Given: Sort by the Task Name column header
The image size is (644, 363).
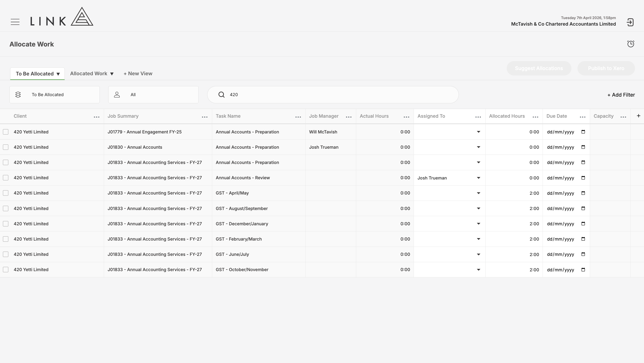Looking at the screenshot, I should click(228, 116).
